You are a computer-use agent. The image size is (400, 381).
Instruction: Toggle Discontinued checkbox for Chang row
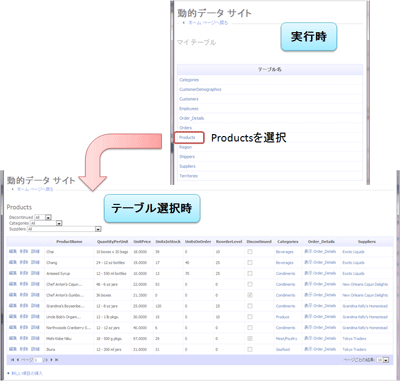click(x=250, y=263)
